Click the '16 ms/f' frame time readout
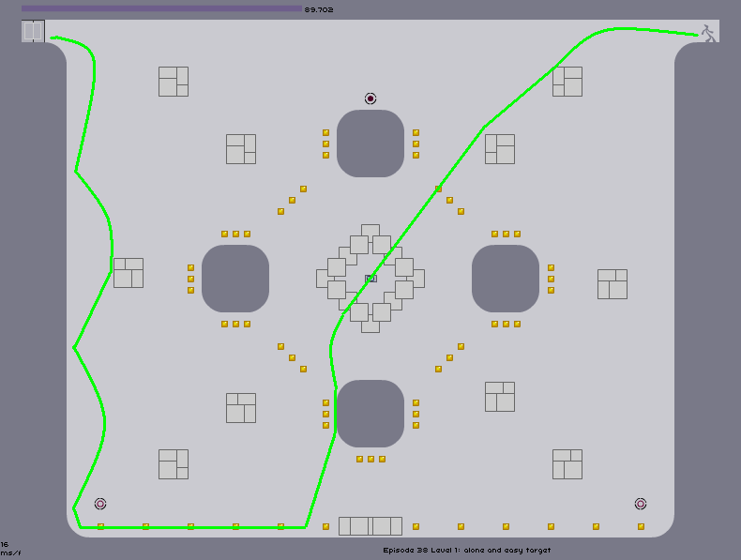Screen dimensions: 741x560 (10, 548)
